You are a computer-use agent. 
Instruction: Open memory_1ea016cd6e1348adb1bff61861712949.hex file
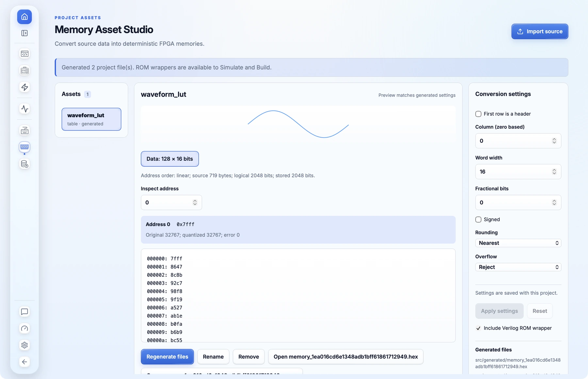tap(346, 357)
